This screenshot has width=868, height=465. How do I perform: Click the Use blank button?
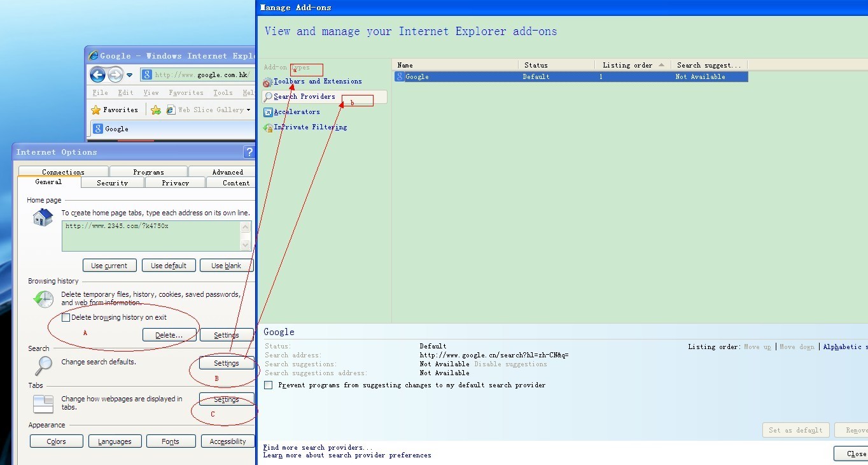226,266
